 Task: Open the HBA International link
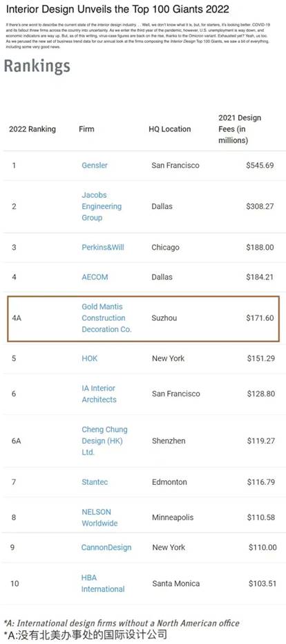click(102, 583)
